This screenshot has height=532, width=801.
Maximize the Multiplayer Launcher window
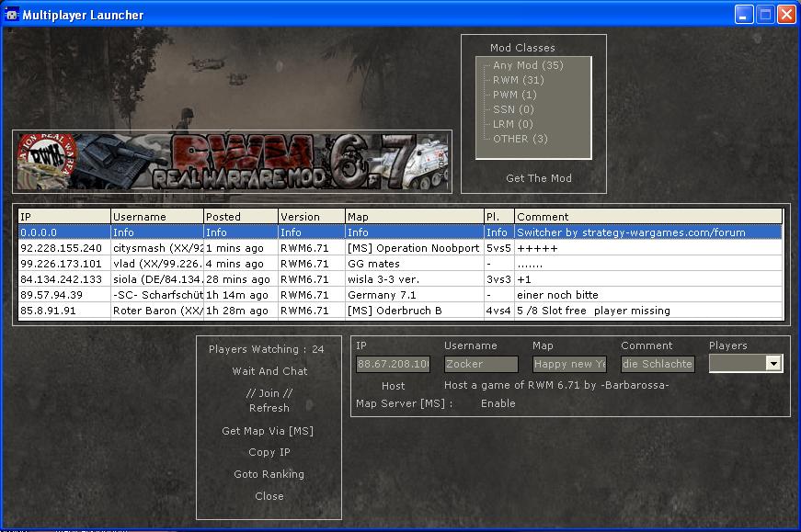tap(765, 15)
